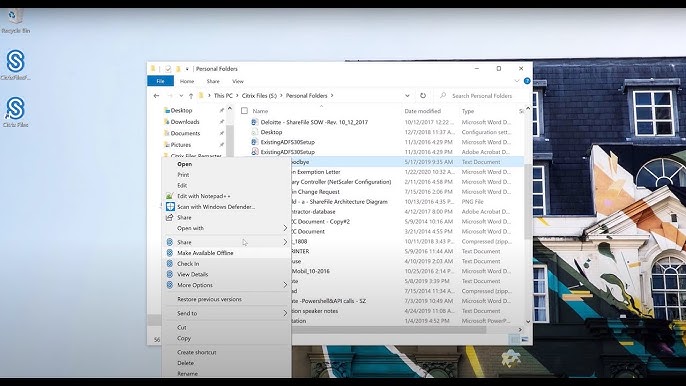Select Pictures in the navigation pane
This screenshot has height=386, width=686.
[181, 144]
